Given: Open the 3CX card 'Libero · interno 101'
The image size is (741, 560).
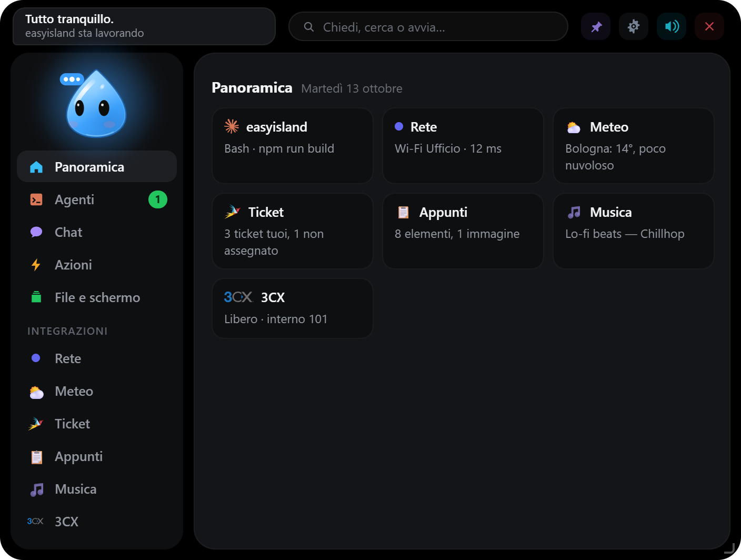Looking at the screenshot, I should pos(293,308).
